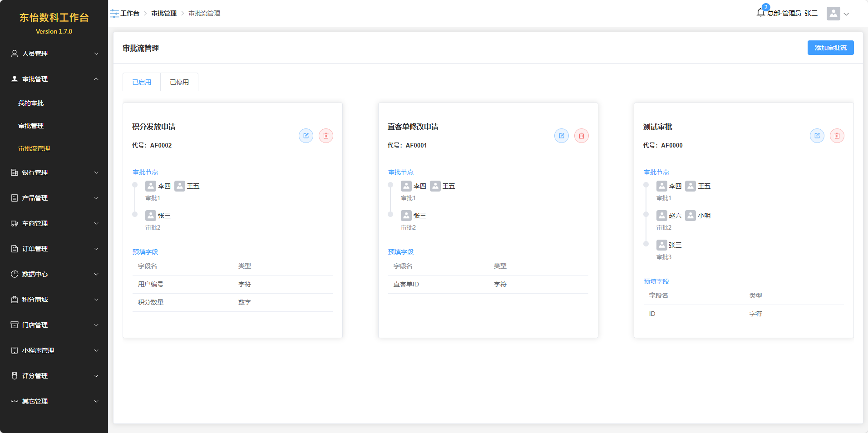Screen dimensions: 868x433
Task: Click the user avatar in top bar
Action: tap(833, 14)
